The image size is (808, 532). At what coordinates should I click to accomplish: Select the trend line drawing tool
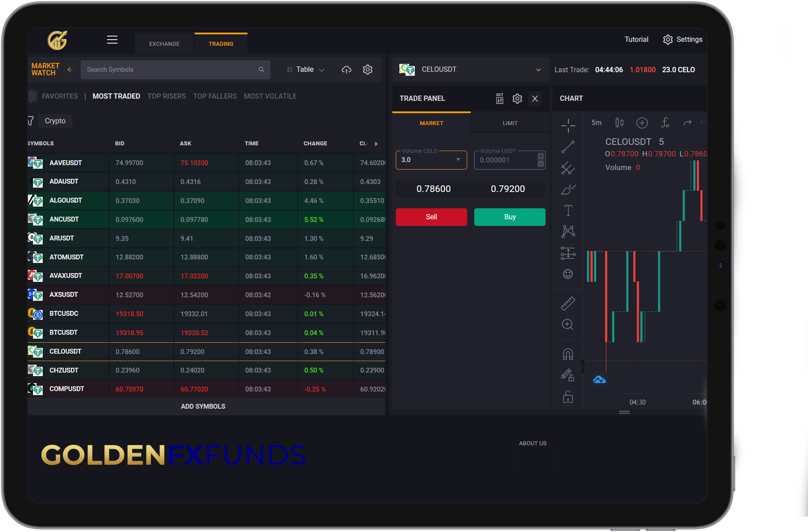click(x=568, y=147)
